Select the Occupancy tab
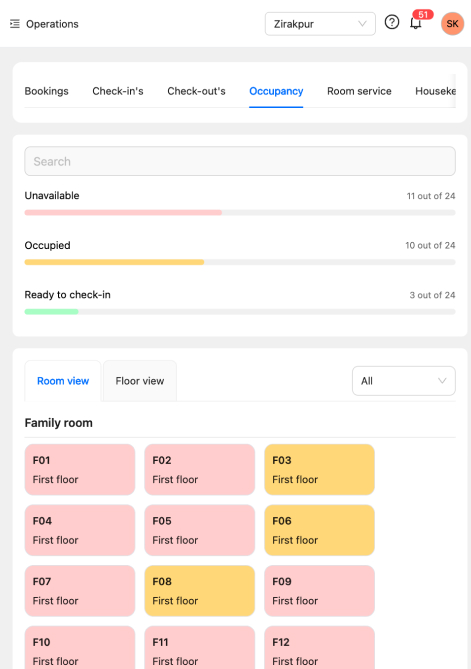471x669 pixels. (x=276, y=91)
